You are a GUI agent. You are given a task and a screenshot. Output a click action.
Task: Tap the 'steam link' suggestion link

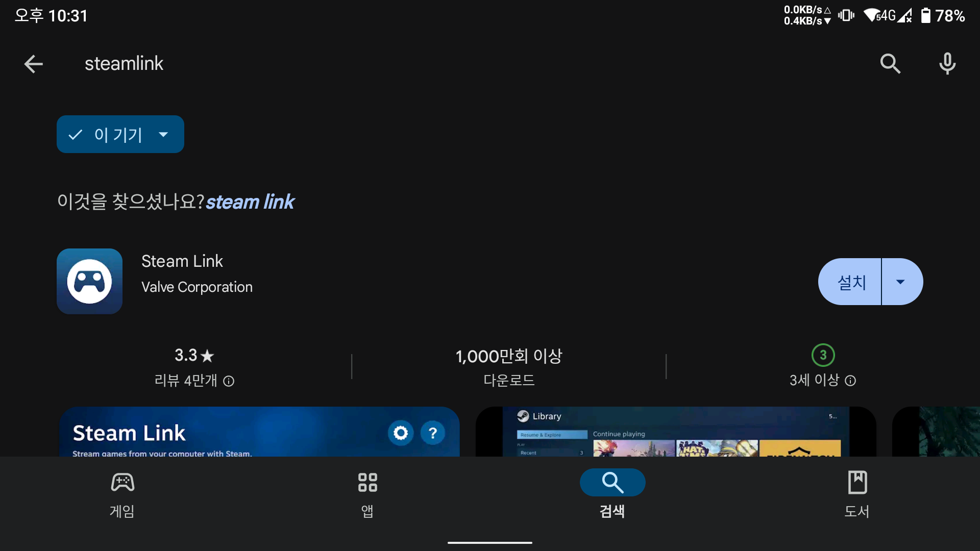click(x=250, y=202)
